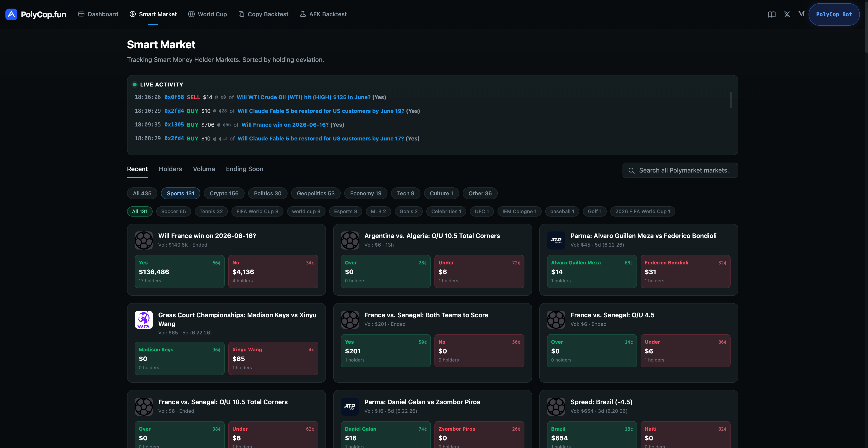The height and width of the screenshot is (448, 868).
Task: Select the Geopolitics 53 category filter
Action: click(x=315, y=193)
